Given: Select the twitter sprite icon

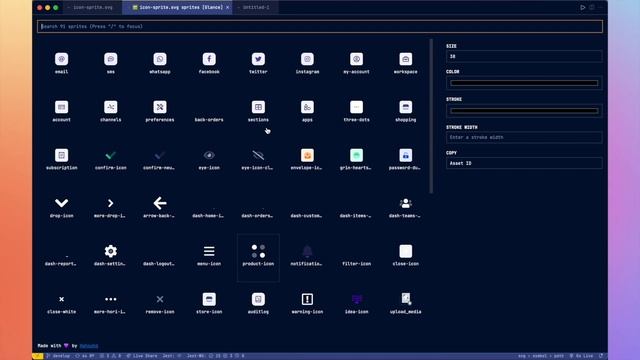Looking at the screenshot, I should coord(258,59).
